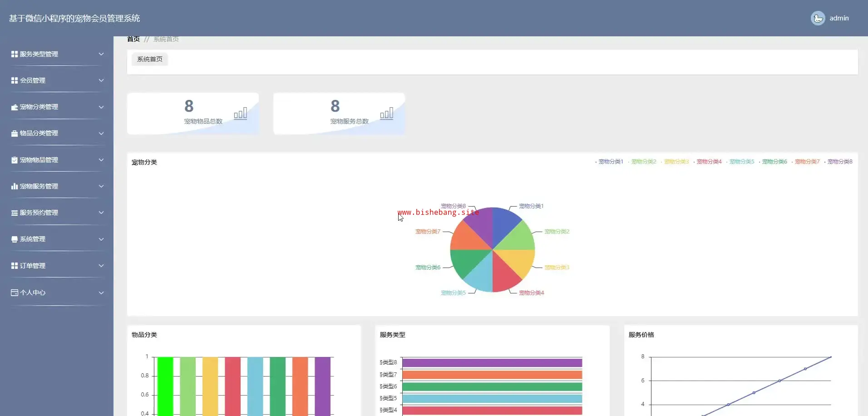Click the admin username text
868x416 pixels.
(x=839, y=18)
